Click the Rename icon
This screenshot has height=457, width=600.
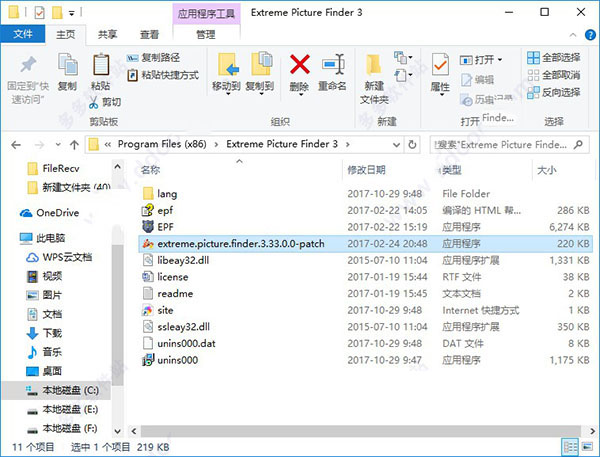click(333, 64)
